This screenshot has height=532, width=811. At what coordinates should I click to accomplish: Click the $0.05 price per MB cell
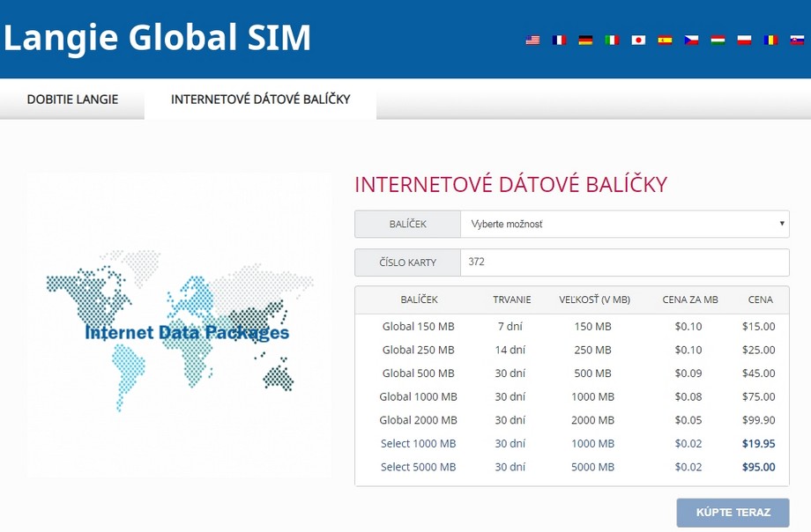688,420
